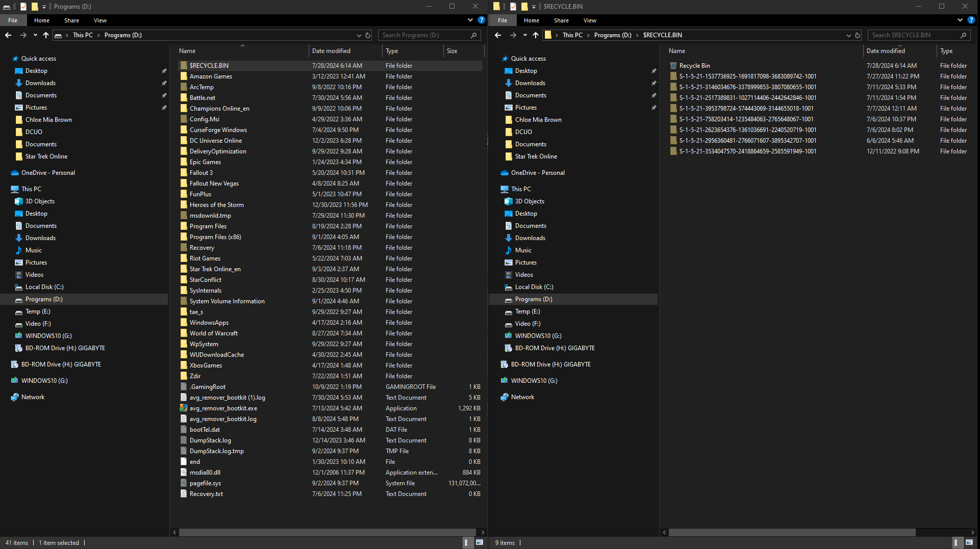This screenshot has width=980, height=549.
Task: Select Music in the left window sidebar
Action: coord(34,250)
